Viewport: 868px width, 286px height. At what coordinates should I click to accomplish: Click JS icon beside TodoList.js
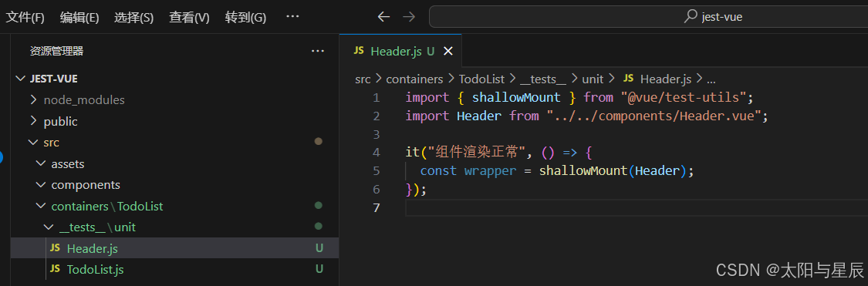(55, 269)
